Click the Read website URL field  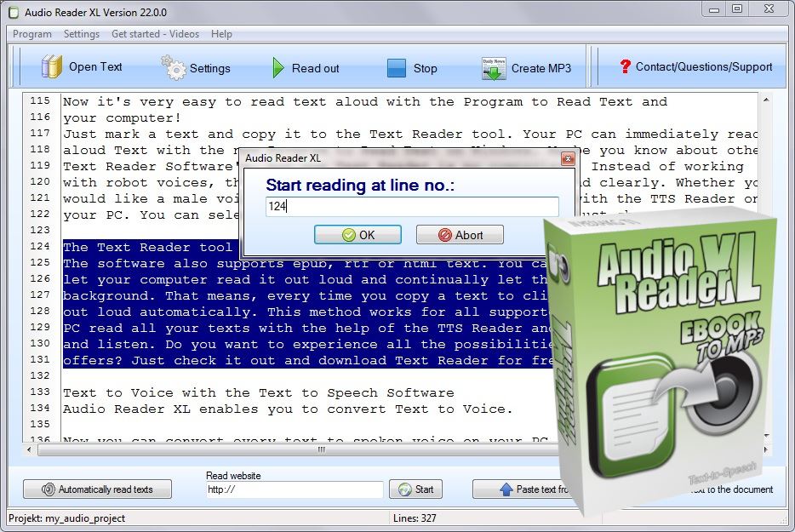(x=294, y=489)
